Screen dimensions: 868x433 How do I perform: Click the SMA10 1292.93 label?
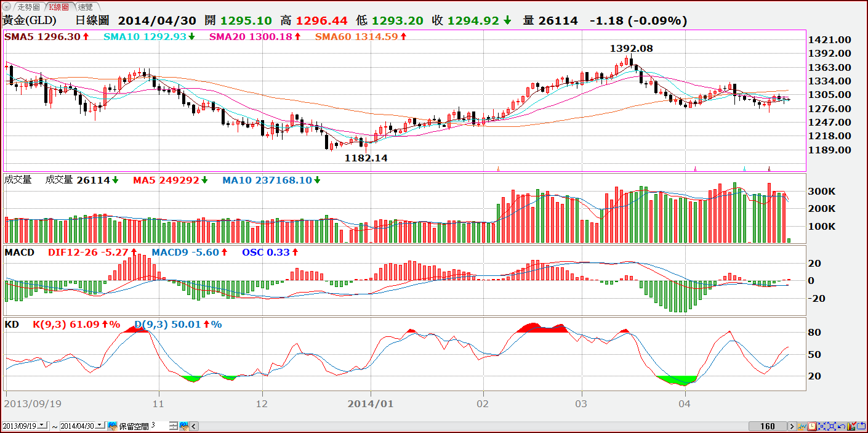point(145,37)
